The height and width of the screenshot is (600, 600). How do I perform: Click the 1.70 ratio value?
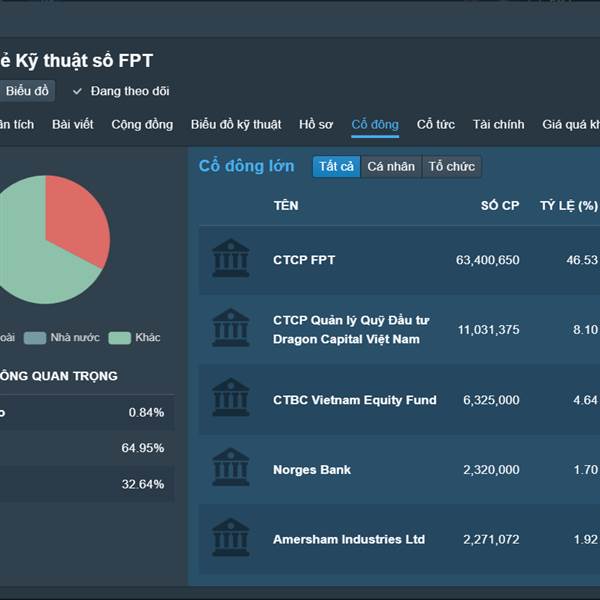(x=585, y=470)
